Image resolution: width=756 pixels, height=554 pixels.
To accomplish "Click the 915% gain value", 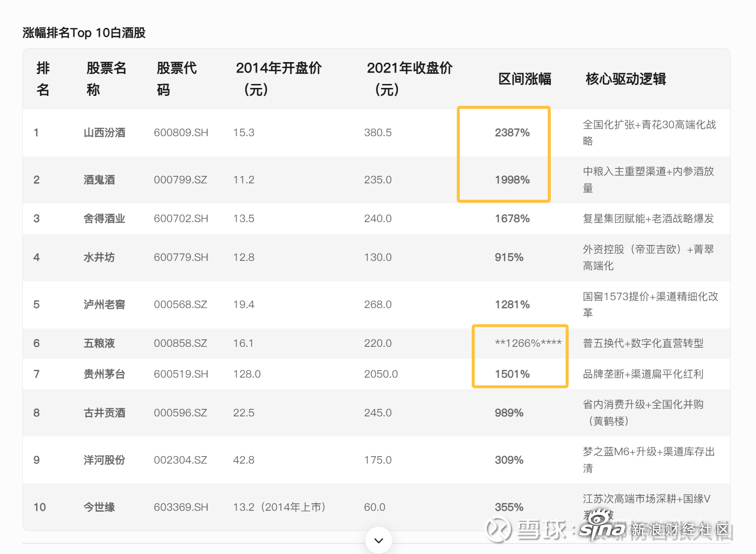I will coord(509,257).
